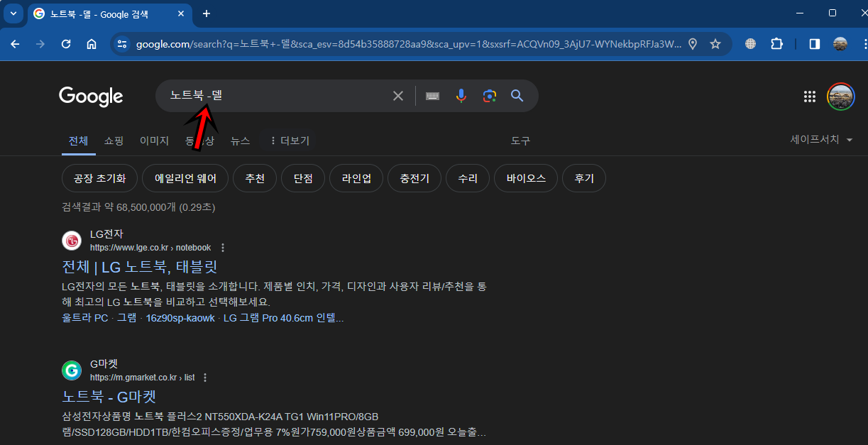Click the browser address bar URL
The width and height of the screenshot is (868, 445).
[408, 44]
